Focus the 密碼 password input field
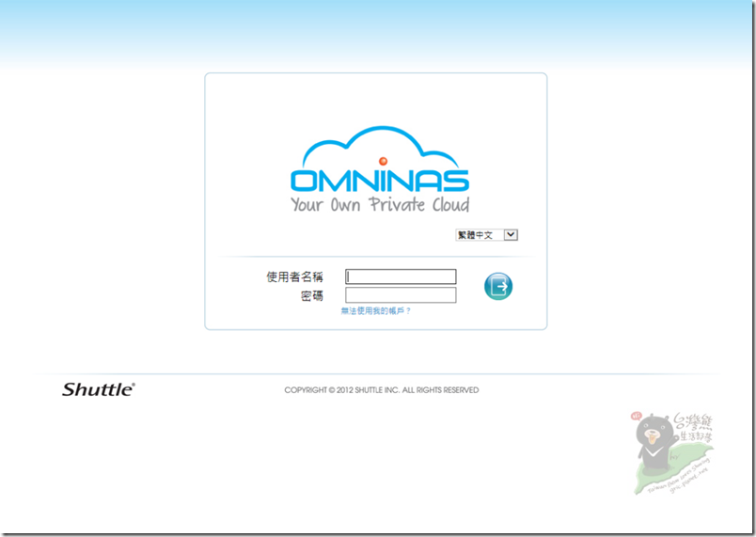This screenshot has width=756, height=537. pos(401,295)
